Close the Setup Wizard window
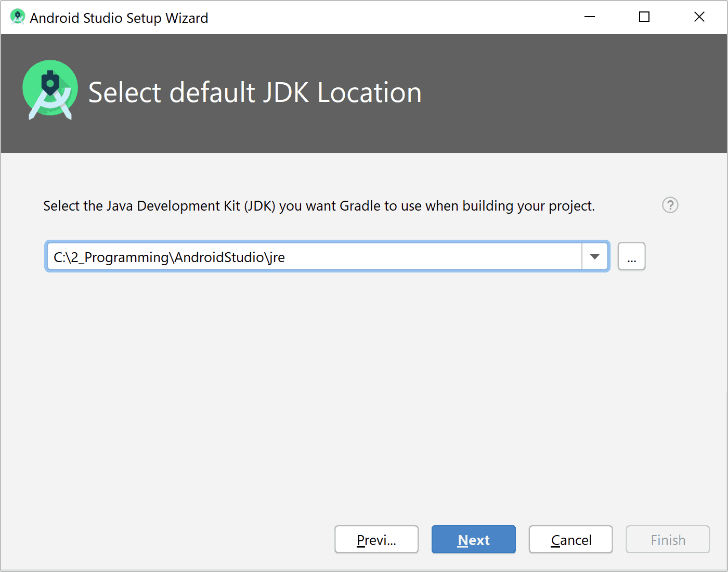 [699, 17]
